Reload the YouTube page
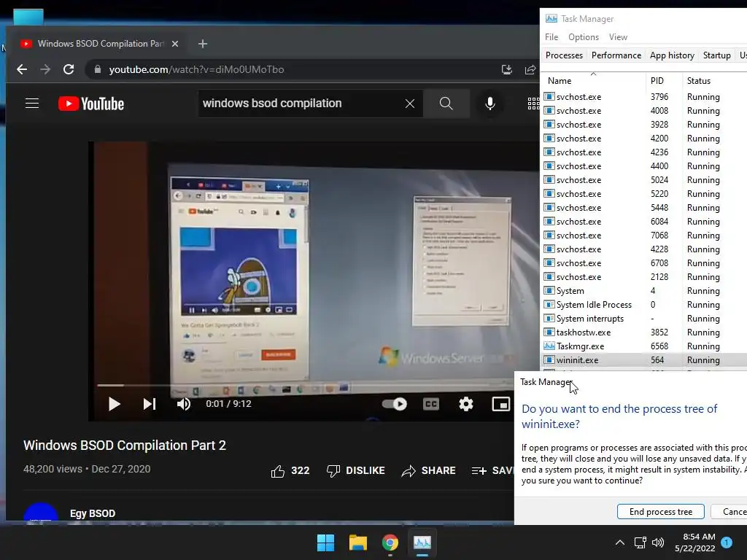 (69, 69)
